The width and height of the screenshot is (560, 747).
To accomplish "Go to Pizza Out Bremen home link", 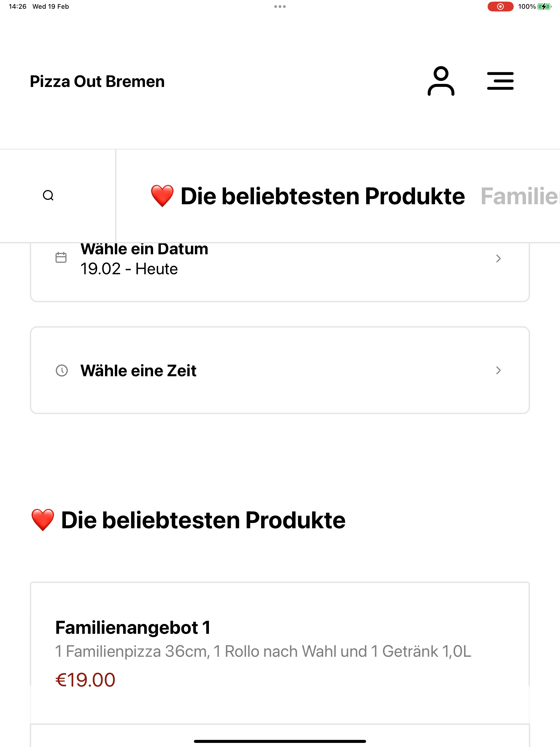I will 97,81.
